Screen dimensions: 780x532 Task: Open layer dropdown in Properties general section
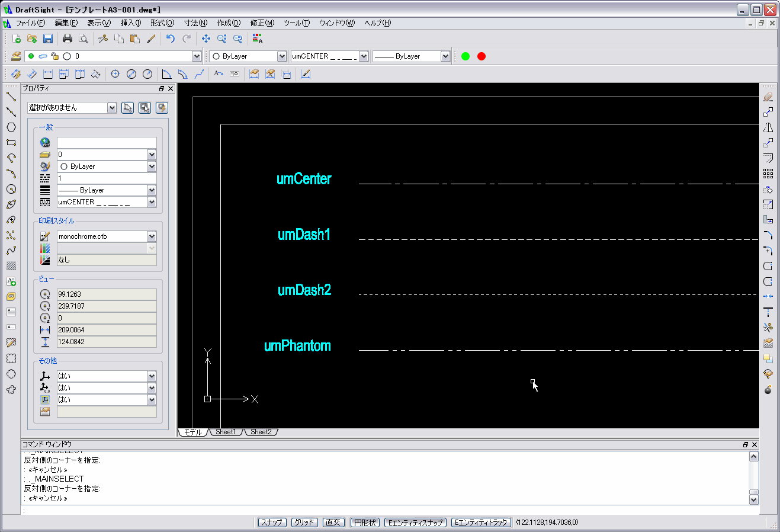152,155
